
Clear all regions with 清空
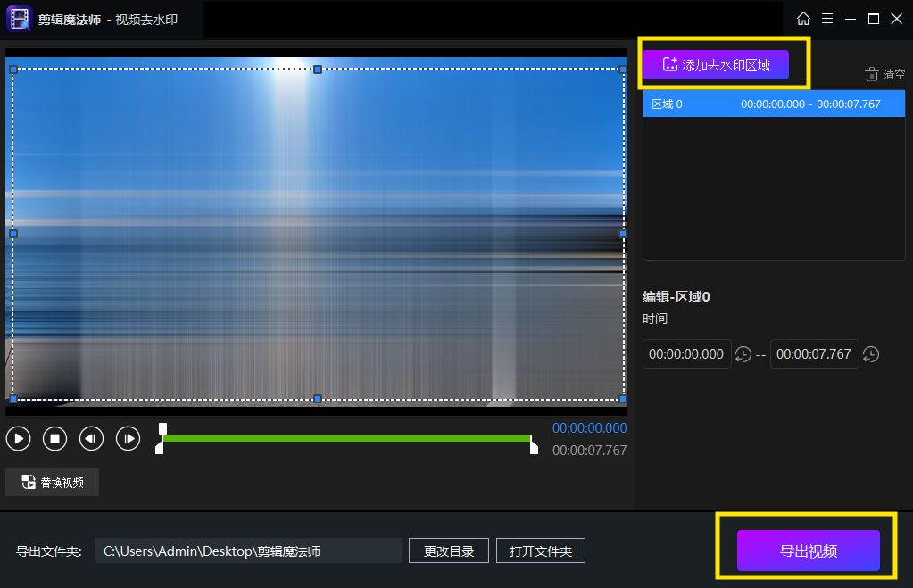[885, 75]
